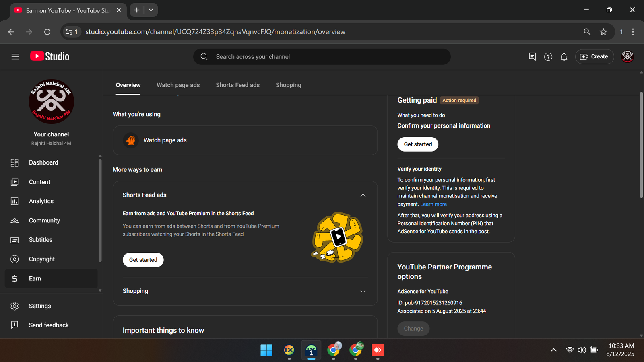Reload the page

47,32
